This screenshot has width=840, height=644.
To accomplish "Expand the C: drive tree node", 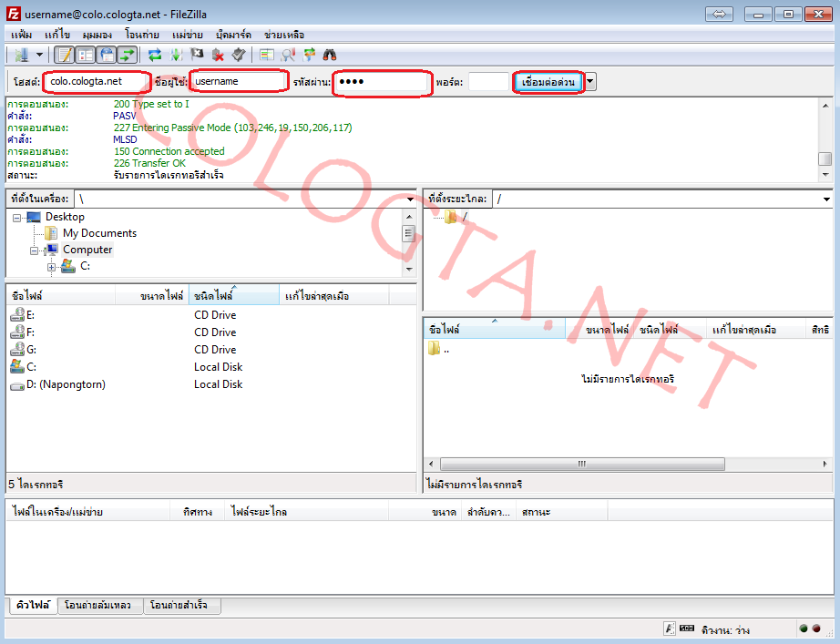I will pos(52,267).
